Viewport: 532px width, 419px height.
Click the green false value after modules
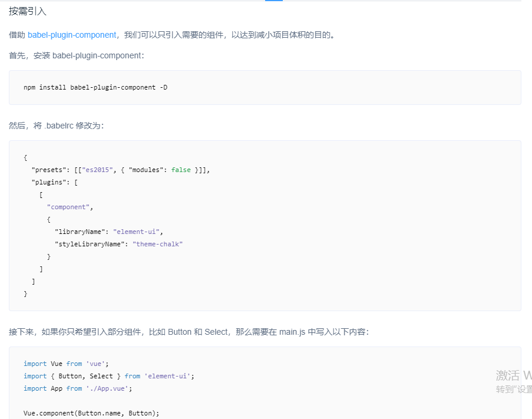point(181,170)
